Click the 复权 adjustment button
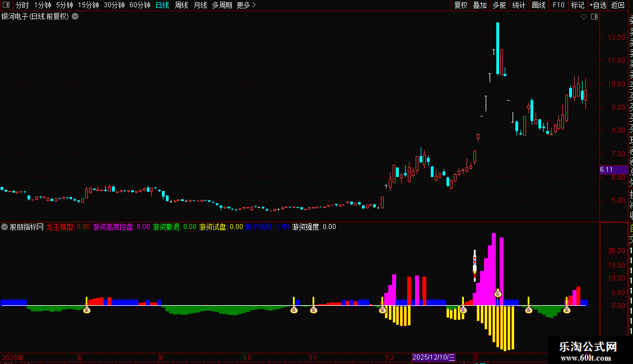633x364 pixels. click(x=460, y=5)
